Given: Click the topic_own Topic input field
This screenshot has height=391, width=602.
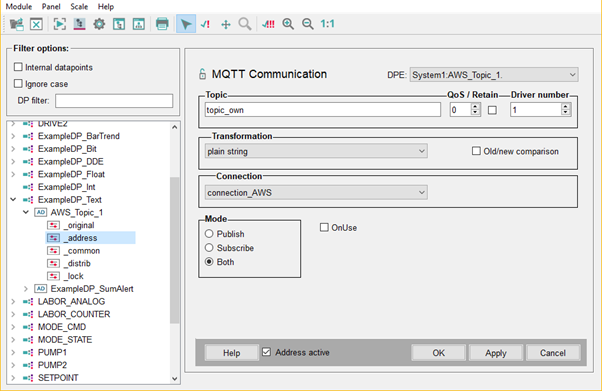Looking at the screenshot, I should (322, 110).
